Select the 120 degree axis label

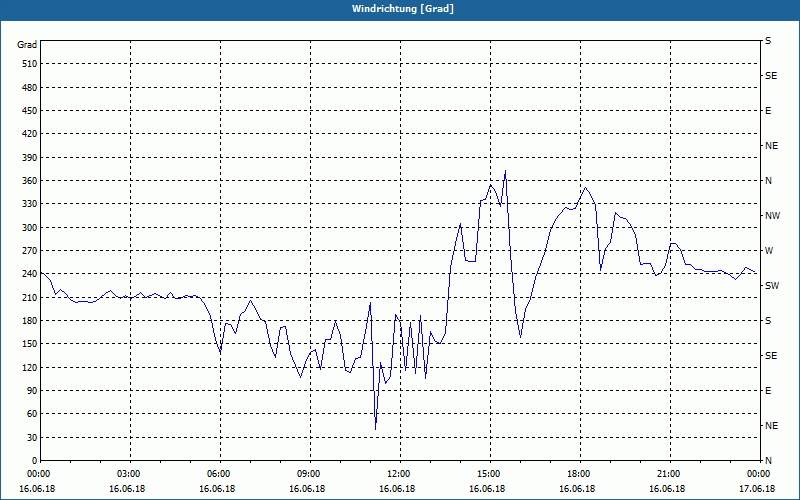click(x=30, y=367)
